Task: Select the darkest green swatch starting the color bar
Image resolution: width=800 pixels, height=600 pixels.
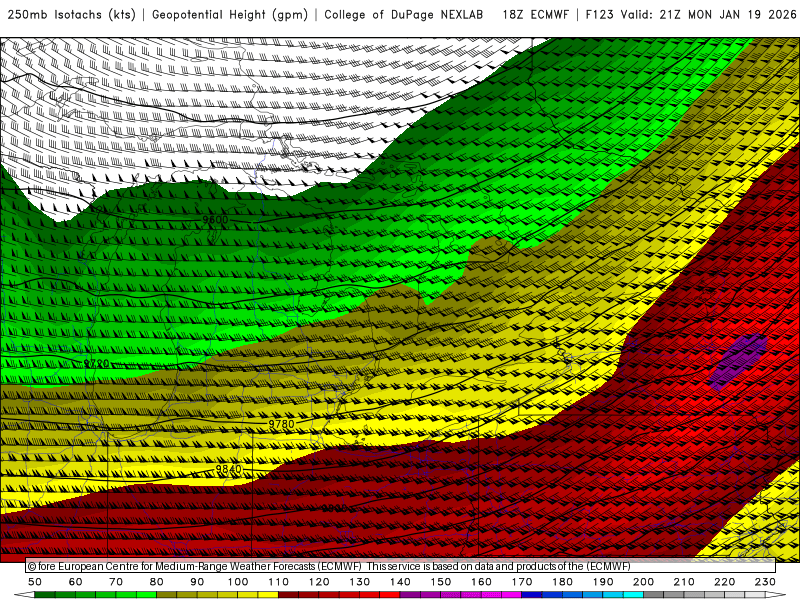Action: pos(45,595)
